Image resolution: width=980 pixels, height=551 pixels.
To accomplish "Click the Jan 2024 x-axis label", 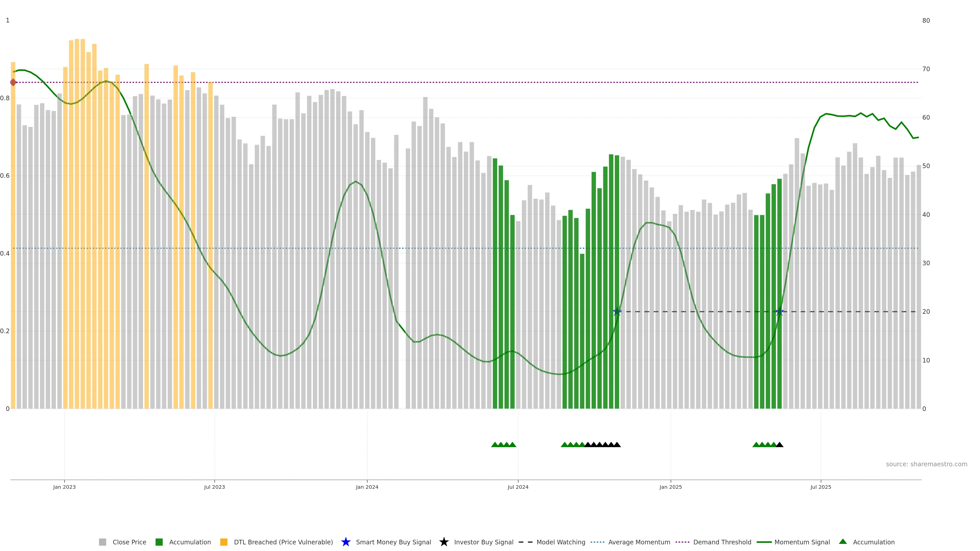I will 367,487.
